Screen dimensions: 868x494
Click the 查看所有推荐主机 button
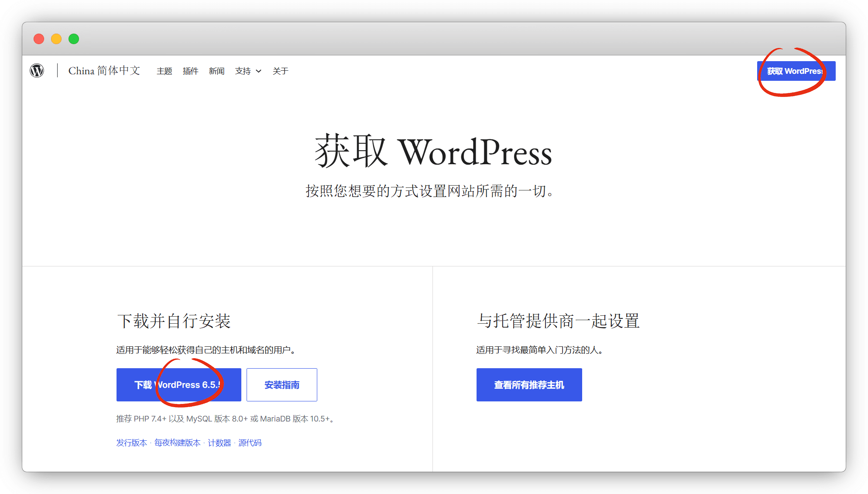point(529,385)
